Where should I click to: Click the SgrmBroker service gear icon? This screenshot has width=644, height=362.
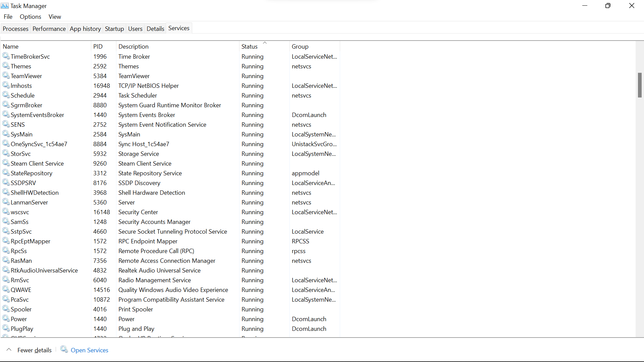click(x=6, y=105)
